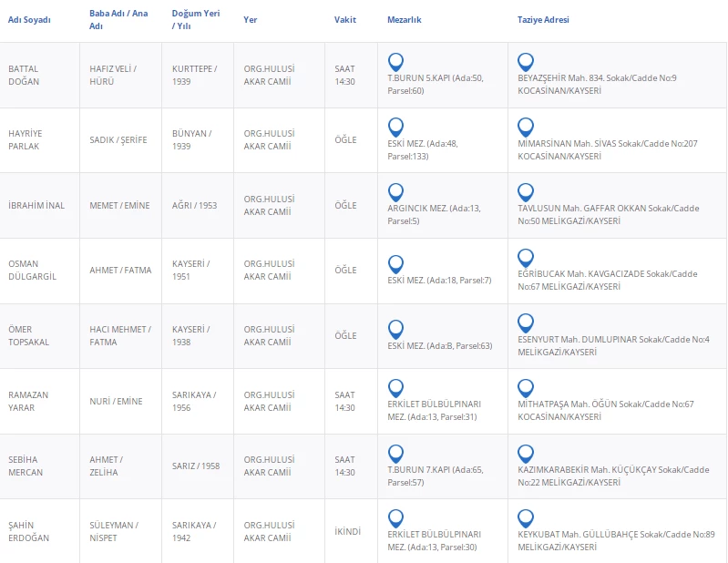Screen dimensions: 728x563
Task: Click the Adı Soyadı column header
Action: 29,19
